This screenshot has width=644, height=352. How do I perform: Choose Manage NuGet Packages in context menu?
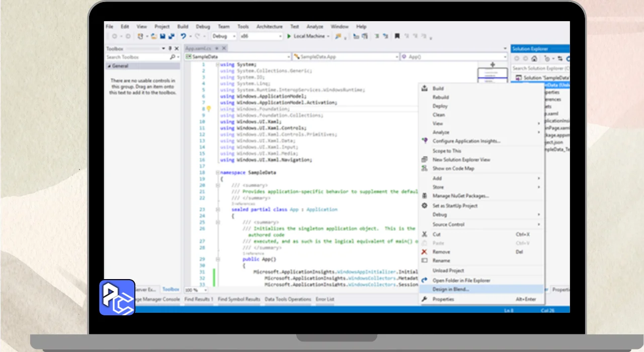[460, 196]
